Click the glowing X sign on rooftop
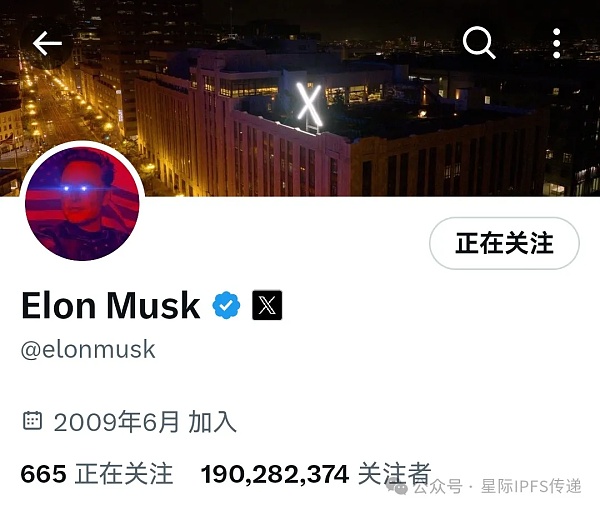Image resolution: width=600 pixels, height=510 pixels. (309, 104)
